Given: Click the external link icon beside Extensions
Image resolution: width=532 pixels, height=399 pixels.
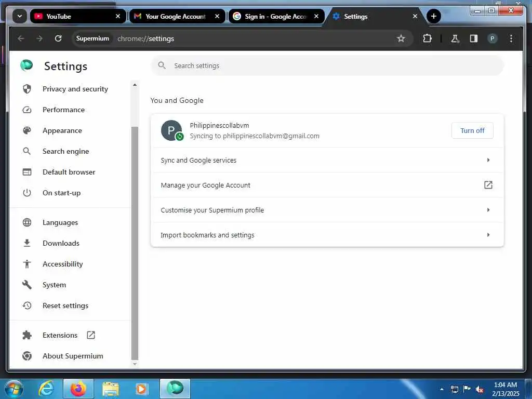Looking at the screenshot, I should tap(91, 335).
